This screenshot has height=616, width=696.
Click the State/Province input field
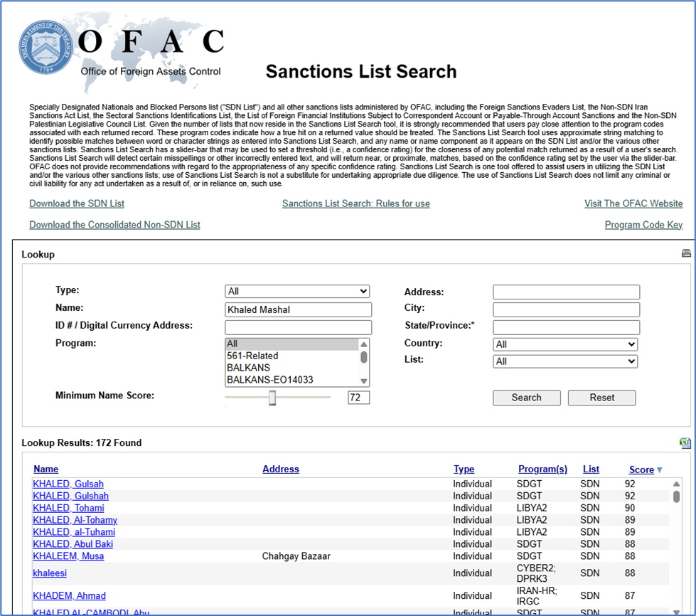click(567, 327)
